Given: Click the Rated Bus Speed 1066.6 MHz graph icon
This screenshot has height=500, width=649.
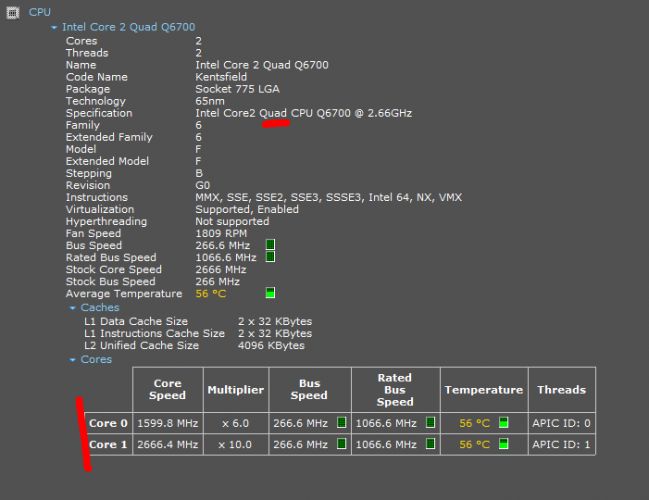Looking at the screenshot, I should coord(270,257).
